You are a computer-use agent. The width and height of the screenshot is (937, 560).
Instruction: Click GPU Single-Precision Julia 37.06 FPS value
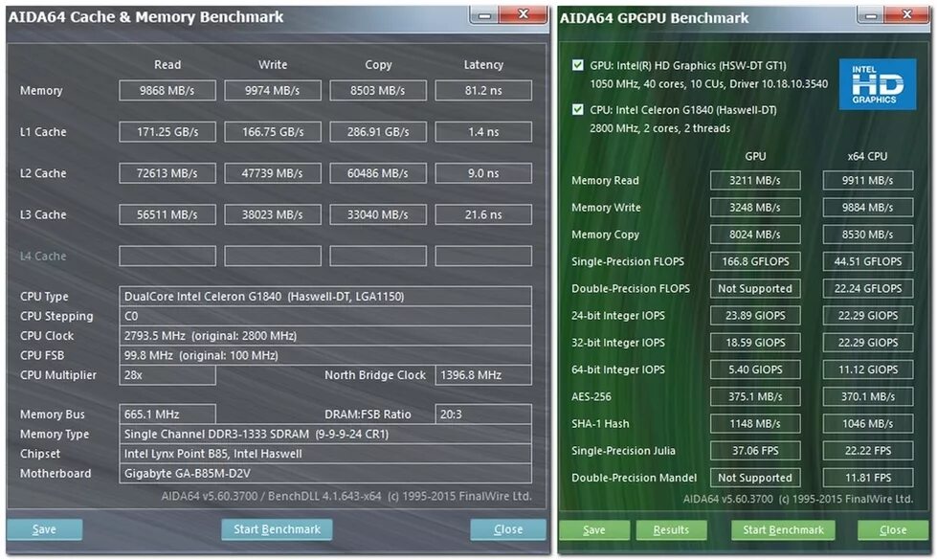click(x=755, y=451)
